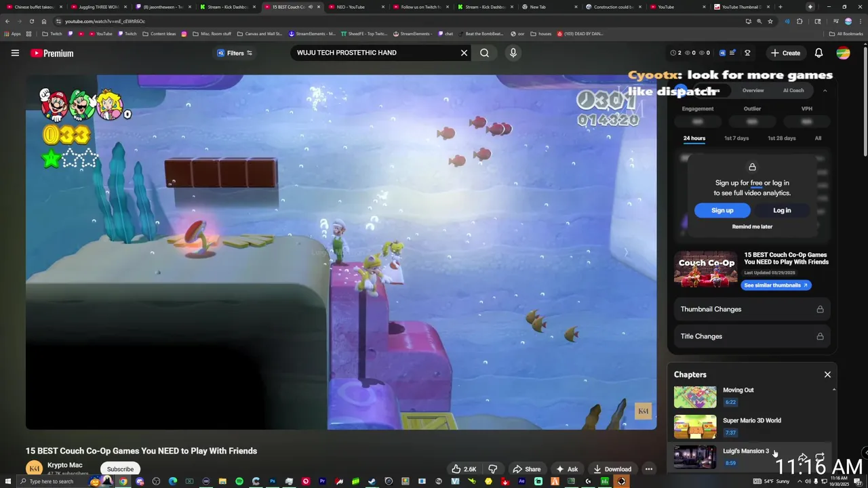Image resolution: width=868 pixels, height=488 pixels.
Task: Mute the playing 15 BEST Couch tab
Action: (x=311, y=7)
